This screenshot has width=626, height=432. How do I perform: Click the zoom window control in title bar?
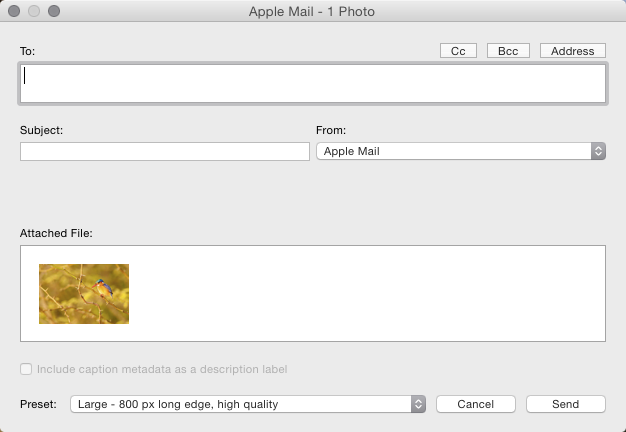coord(54,11)
